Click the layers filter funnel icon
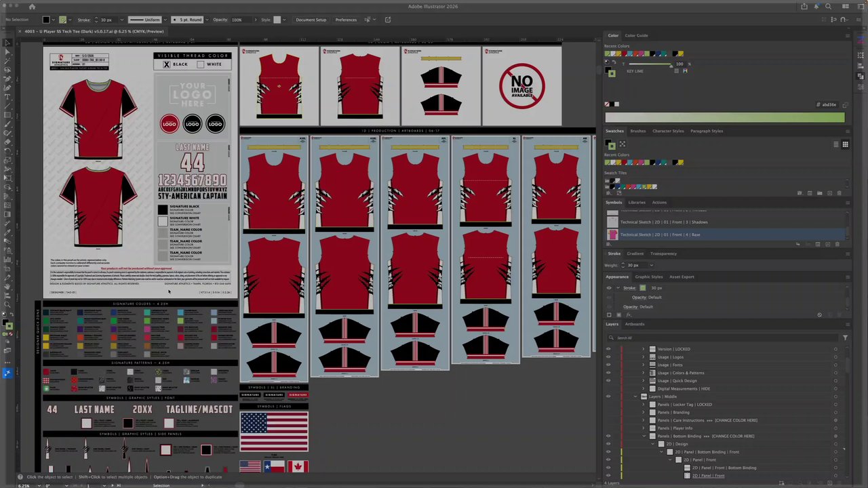 [x=845, y=338]
